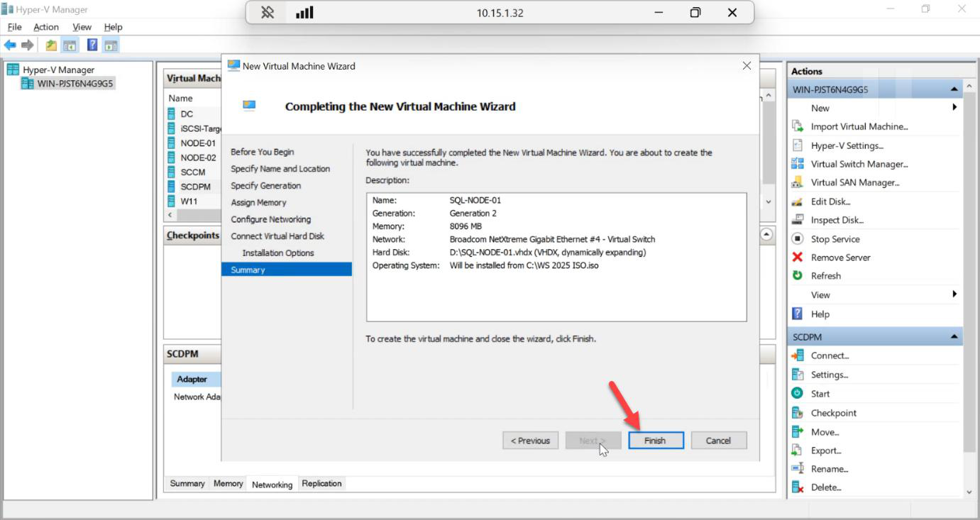Screen dimensions: 980x520
Task: Go to Assign Memory wizard step
Action: point(259,202)
